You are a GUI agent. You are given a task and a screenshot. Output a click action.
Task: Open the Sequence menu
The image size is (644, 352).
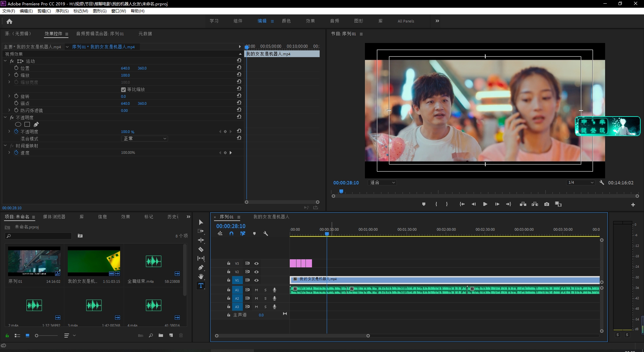pos(62,11)
